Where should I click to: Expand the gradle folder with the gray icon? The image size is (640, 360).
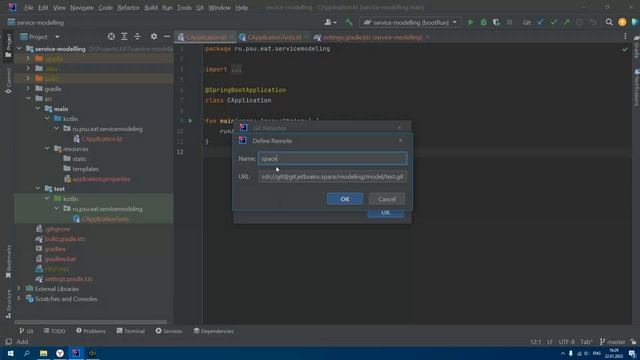click(29, 89)
